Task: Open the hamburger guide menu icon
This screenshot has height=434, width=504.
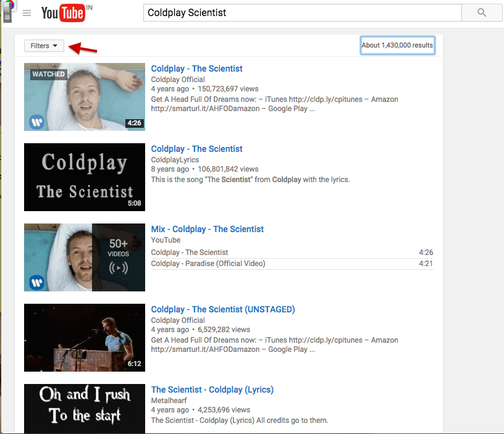Action: tap(27, 13)
